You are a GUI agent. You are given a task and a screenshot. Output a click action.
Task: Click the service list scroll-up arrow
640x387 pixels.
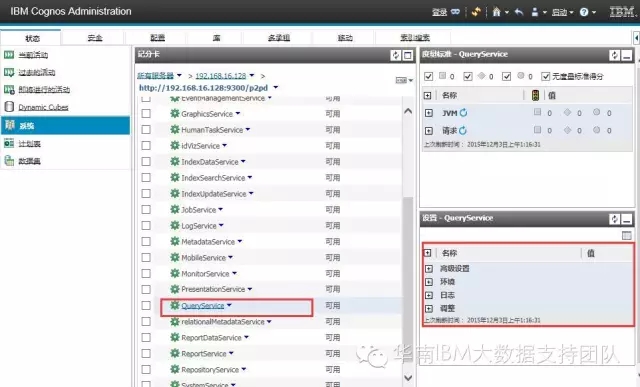[x=408, y=111]
